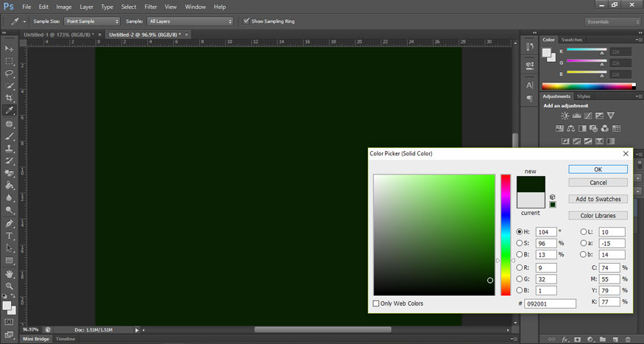Viewport: 644px width, 344px height.
Task: Click the vertical hue slider strip
Action: (x=506, y=234)
